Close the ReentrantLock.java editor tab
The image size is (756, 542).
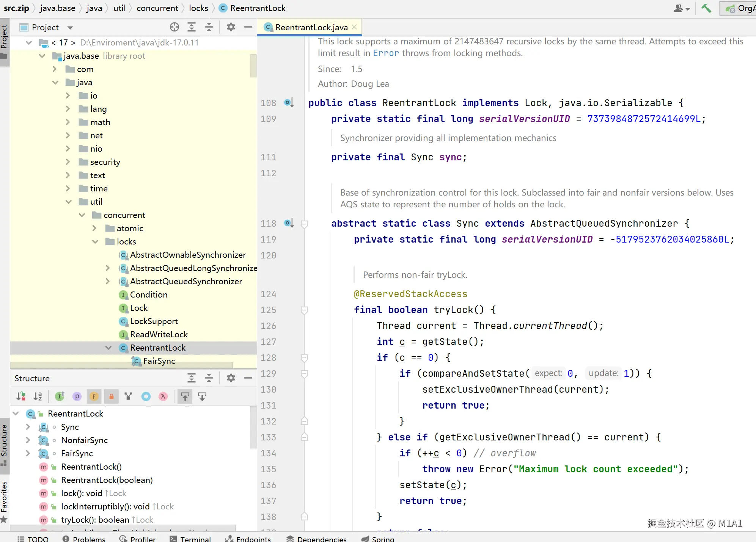coord(354,27)
